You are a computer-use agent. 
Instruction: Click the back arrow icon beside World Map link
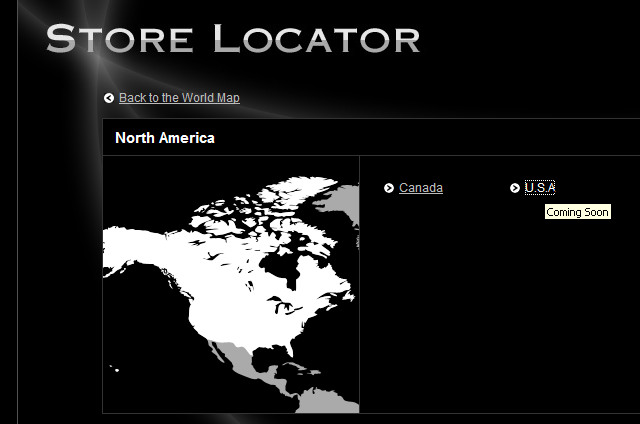pos(109,98)
